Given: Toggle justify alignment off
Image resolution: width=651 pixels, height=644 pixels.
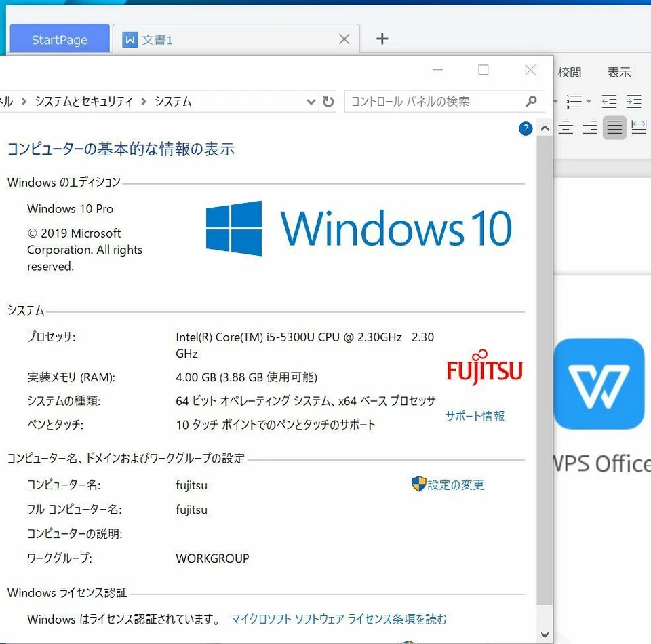Looking at the screenshot, I should (614, 128).
